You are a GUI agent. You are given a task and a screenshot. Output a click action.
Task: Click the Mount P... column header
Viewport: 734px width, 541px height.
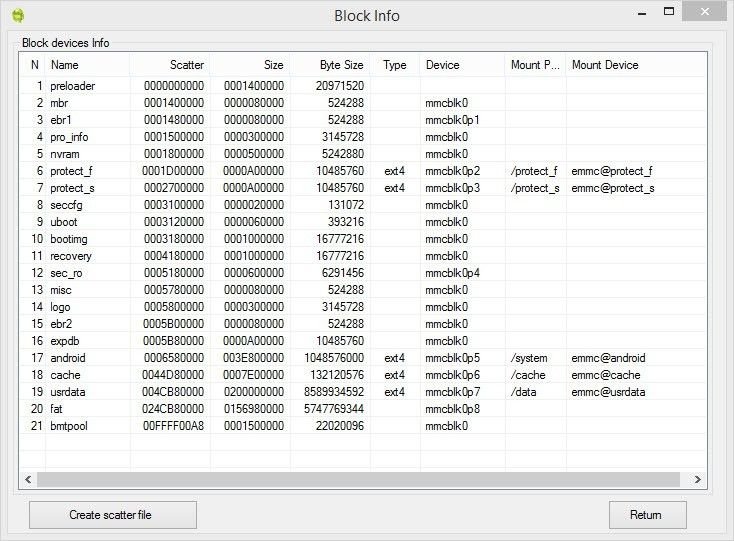[535, 65]
